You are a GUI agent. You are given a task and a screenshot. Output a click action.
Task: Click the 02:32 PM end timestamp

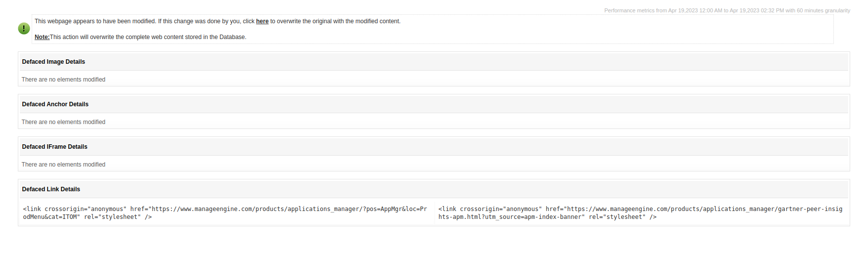click(x=772, y=10)
